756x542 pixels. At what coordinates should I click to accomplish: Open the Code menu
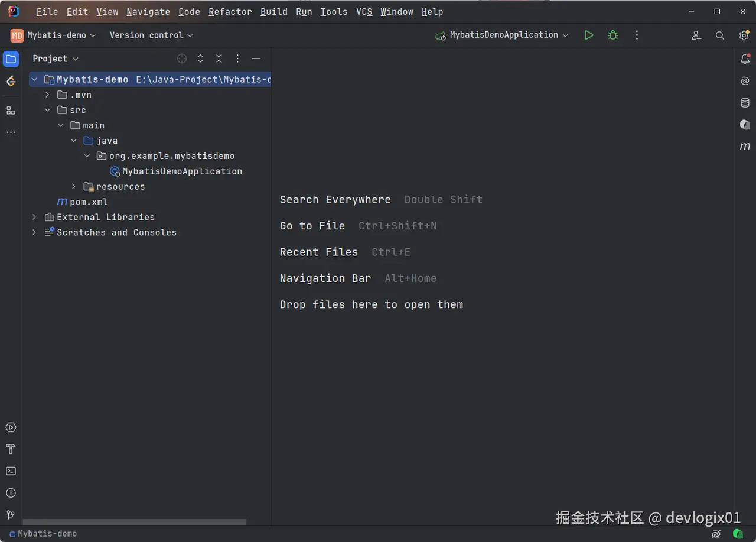[190, 12]
